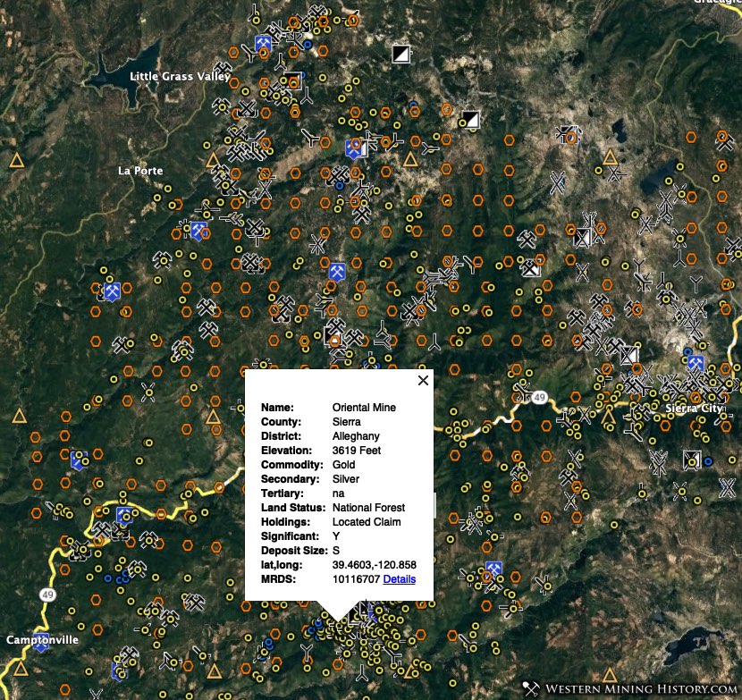This screenshot has width=742, height=700.
Task: Click the "Deposit Size:" field label
Action: (x=294, y=551)
